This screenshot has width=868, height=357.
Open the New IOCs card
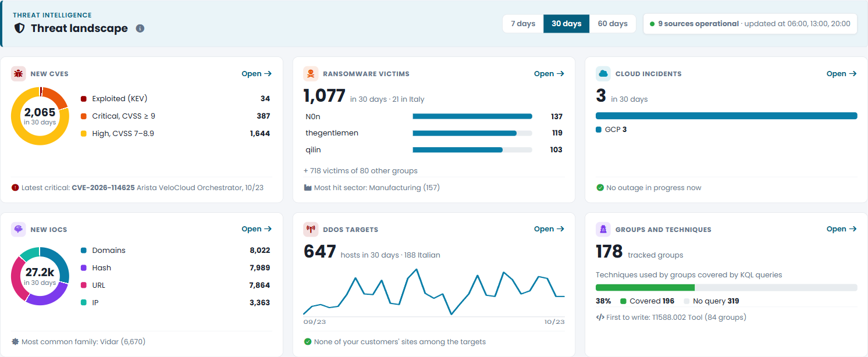[x=257, y=229]
